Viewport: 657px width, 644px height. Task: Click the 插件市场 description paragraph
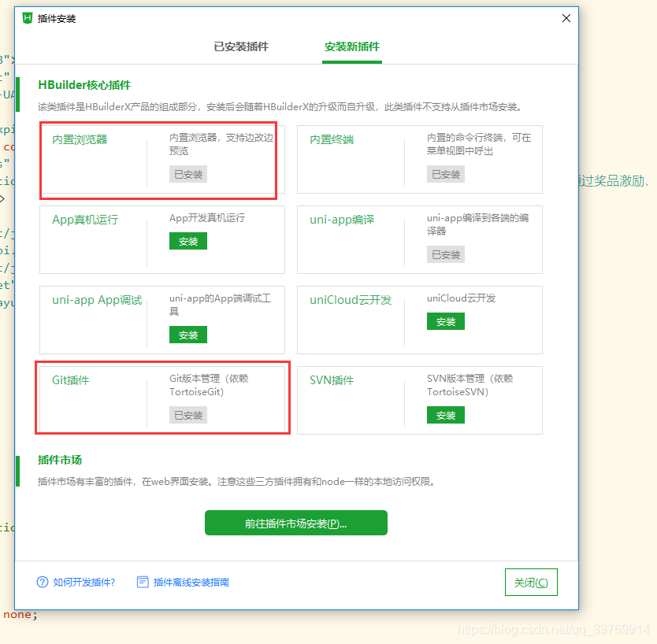237,482
